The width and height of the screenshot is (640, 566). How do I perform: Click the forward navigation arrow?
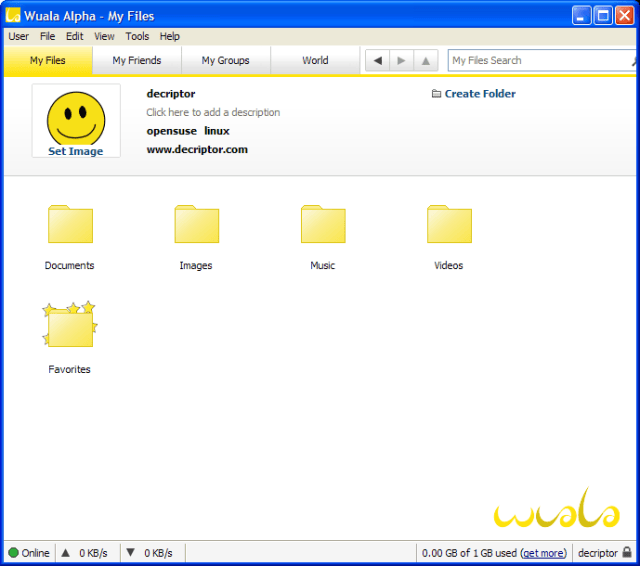pyautogui.click(x=401, y=60)
